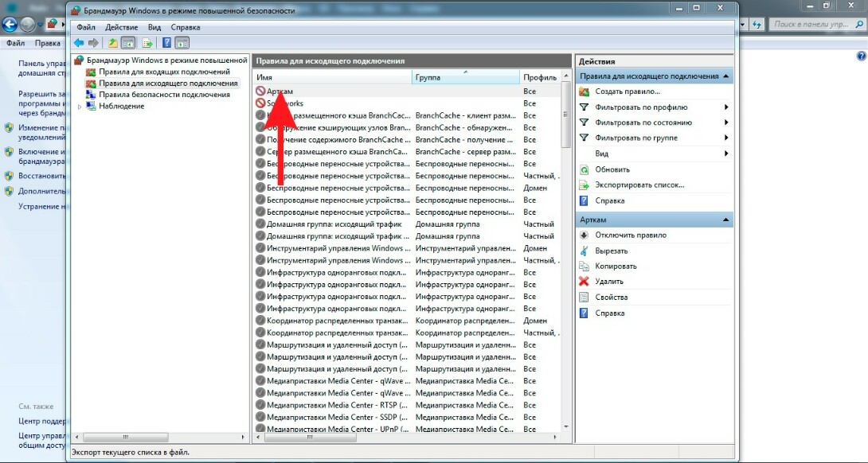This screenshot has width=868, height=463.
Task: Open the Фильтровать по профилю submenu arrow
Action: click(x=725, y=107)
